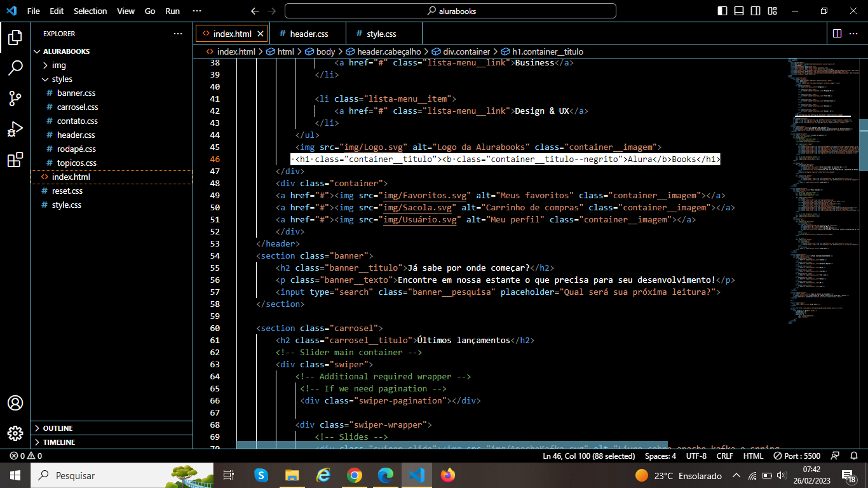
Task: Click the editor minimap overview
Action: (823, 191)
